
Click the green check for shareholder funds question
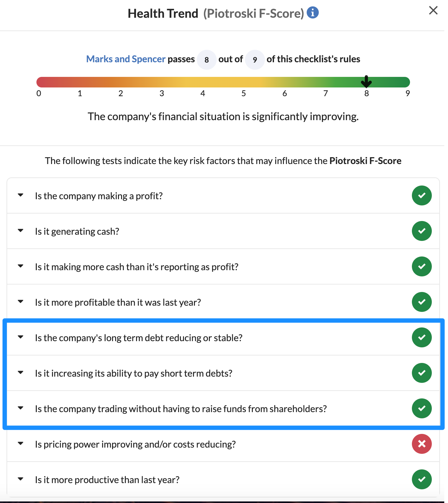point(422,408)
